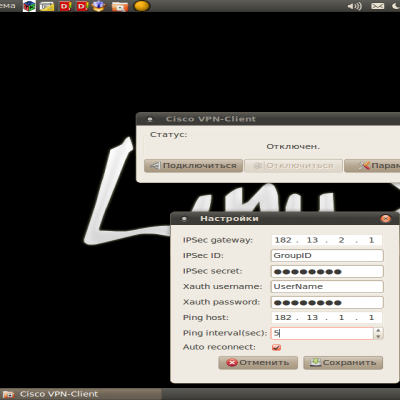Launch the blue package icon in top panel

(99, 6)
